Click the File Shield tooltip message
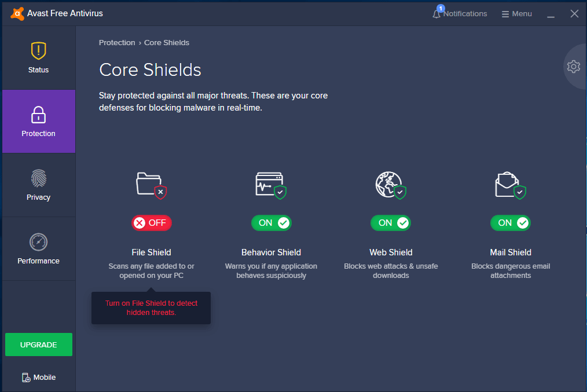Screen dimensions: 587x392 coord(151,308)
